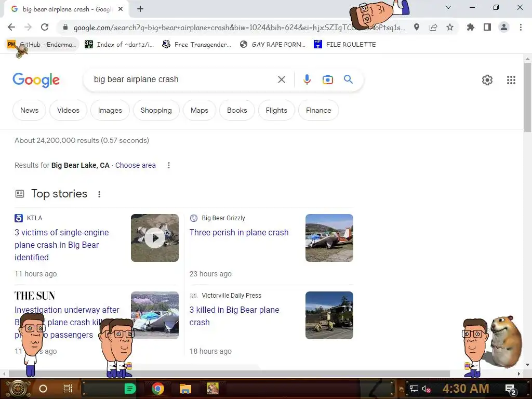The width and height of the screenshot is (532, 399).
Task: Open the hamster app on taskbar
Action: tap(212, 389)
